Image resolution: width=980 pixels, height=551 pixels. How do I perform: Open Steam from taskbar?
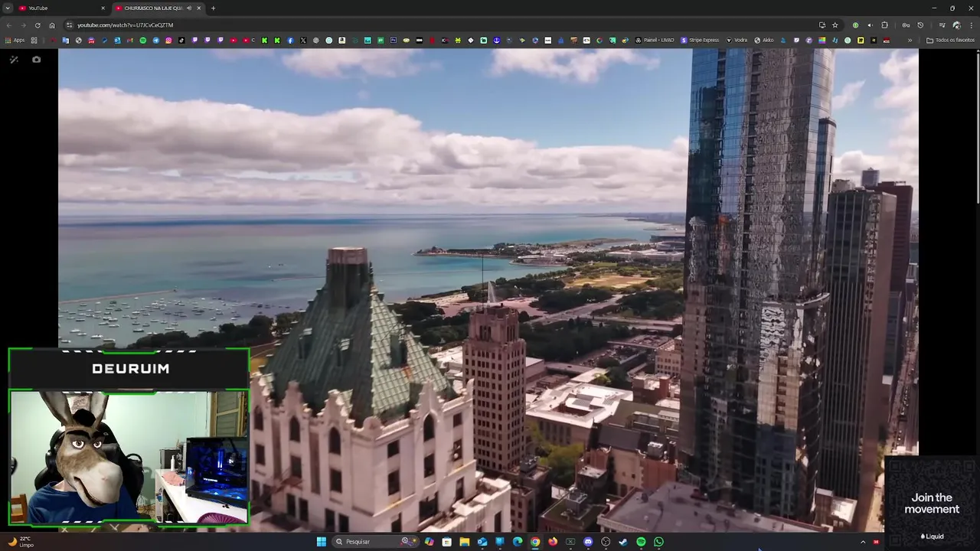tap(623, 542)
